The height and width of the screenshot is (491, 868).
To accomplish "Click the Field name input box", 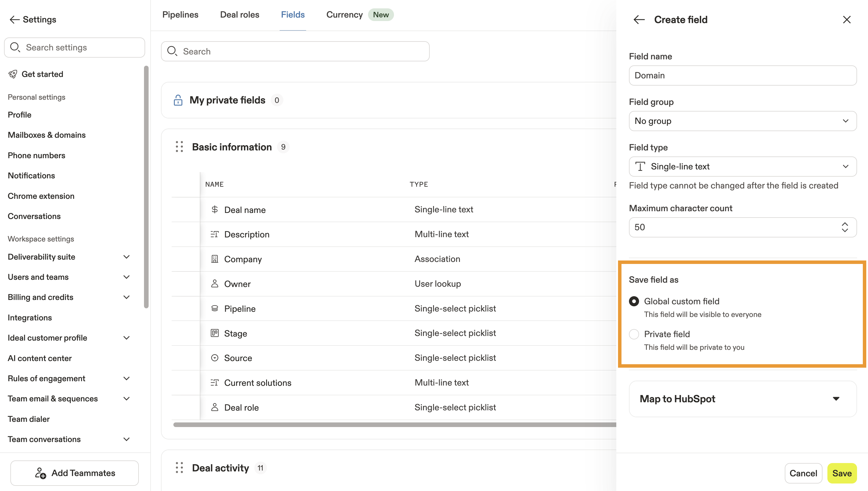I will coord(742,75).
